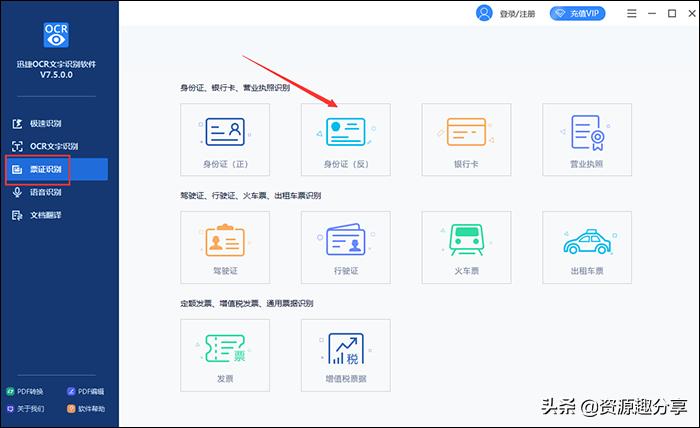This screenshot has height=428, width=700.
Task: Click the 充值VIP button
Action: (577, 13)
